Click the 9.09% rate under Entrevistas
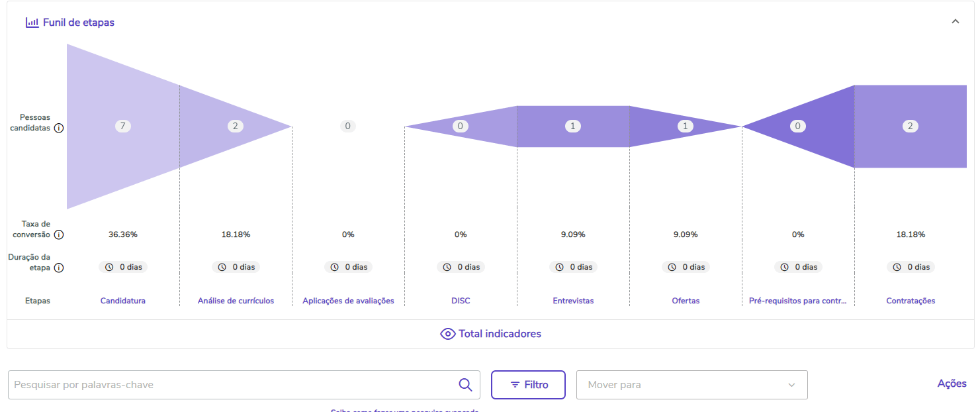This screenshot has width=980, height=412. click(x=573, y=234)
